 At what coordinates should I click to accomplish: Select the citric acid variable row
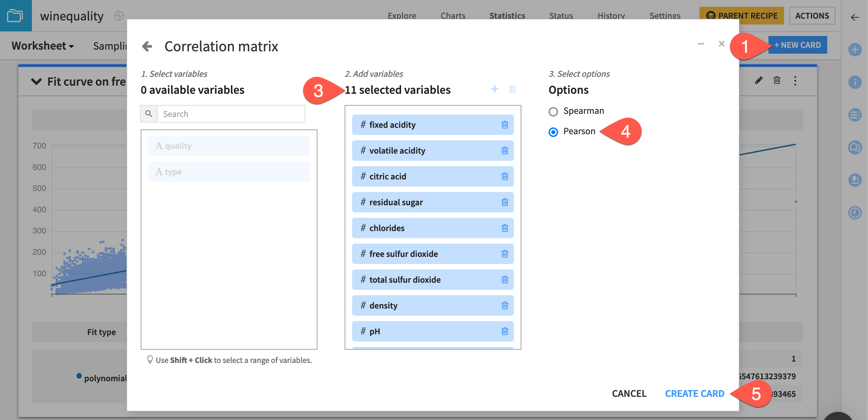pos(433,176)
